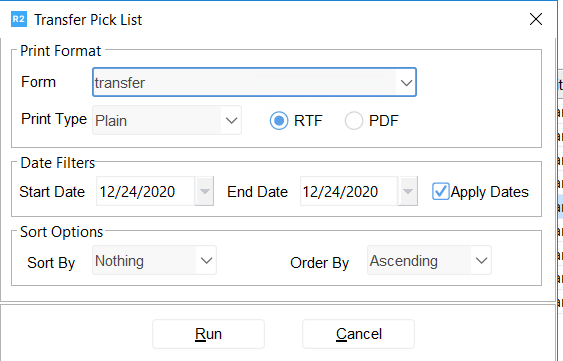The image size is (563, 361).
Task: Click the Sort By chevron arrow
Action: [206, 260]
